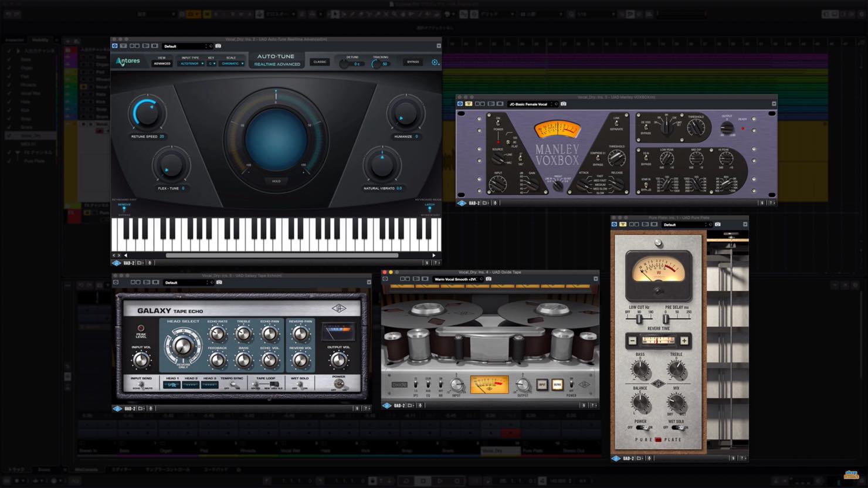Toggle the VOXBOX De-Ess bypass switch

[645, 128]
